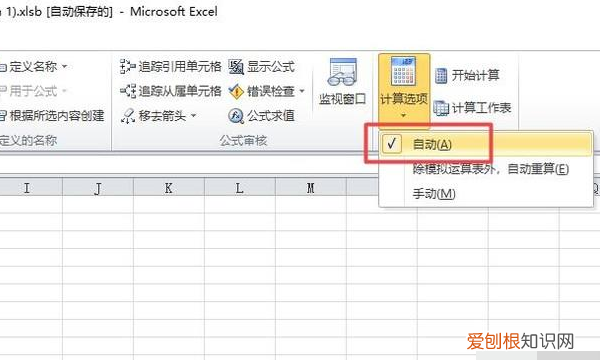Viewport: 600px width, 360px height.
Task: Click the Remove Arrows (移去箭头) icon
Action: coord(127,116)
